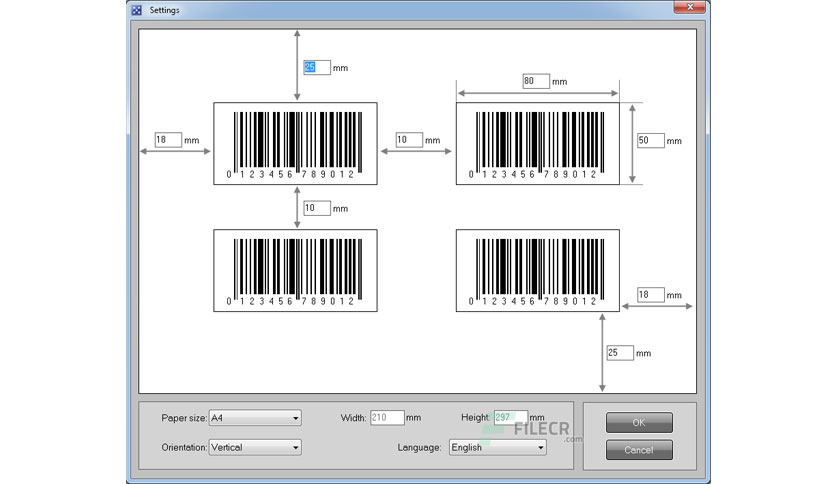Click the 'Paper size:' label text
The image size is (836, 484).
(x=184, y=418)
